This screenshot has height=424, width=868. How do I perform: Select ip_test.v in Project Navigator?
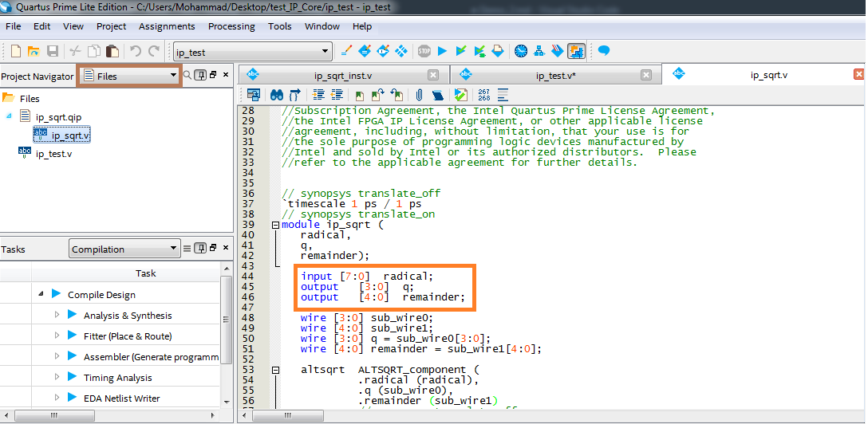(x=53, y=154)
